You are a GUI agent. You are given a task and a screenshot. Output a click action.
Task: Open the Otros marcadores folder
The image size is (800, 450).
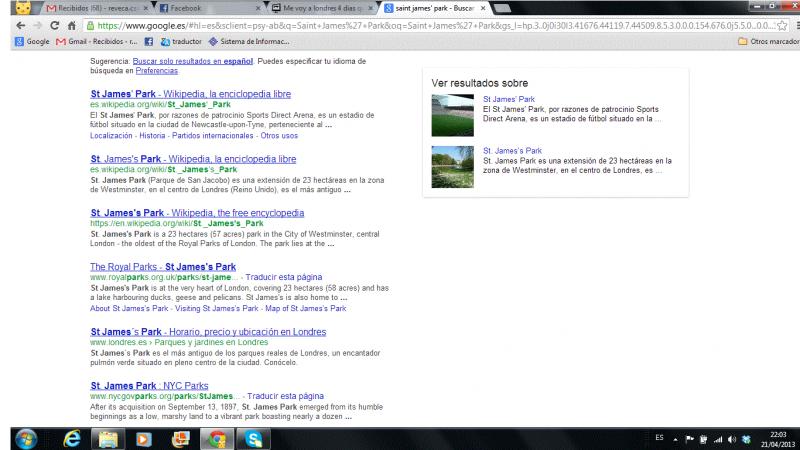click(769, 41)
